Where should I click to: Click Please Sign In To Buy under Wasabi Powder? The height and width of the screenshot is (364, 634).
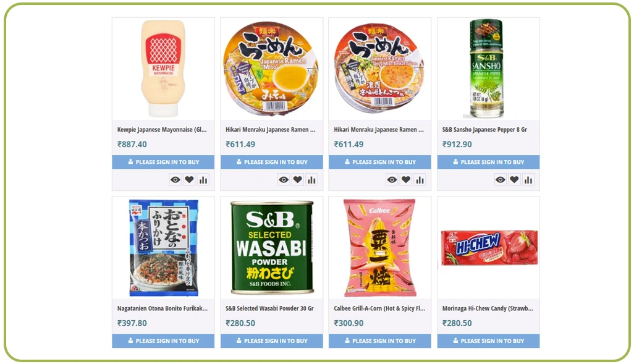[272, 341]
